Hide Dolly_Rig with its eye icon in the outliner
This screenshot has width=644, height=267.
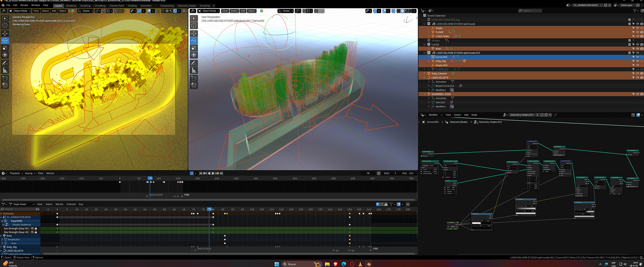637,61
